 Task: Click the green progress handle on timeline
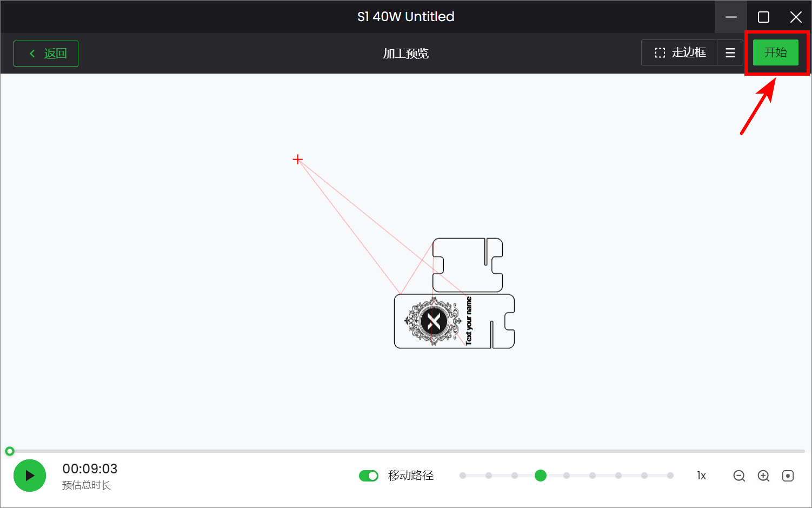tap(10, 451)
